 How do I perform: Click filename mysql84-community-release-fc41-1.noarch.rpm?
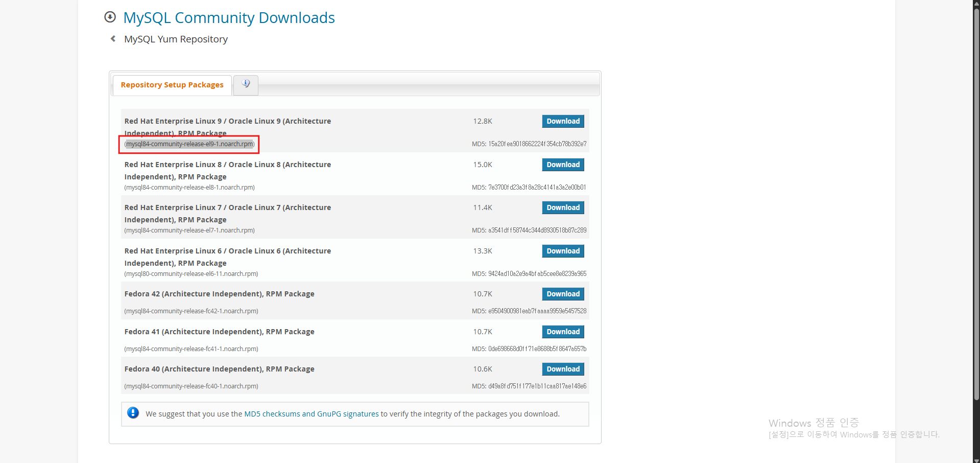coord(191,349)
